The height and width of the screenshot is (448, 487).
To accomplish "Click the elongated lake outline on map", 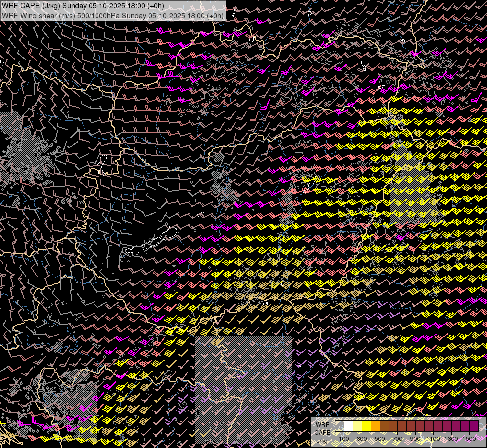I will click(154, 241).
